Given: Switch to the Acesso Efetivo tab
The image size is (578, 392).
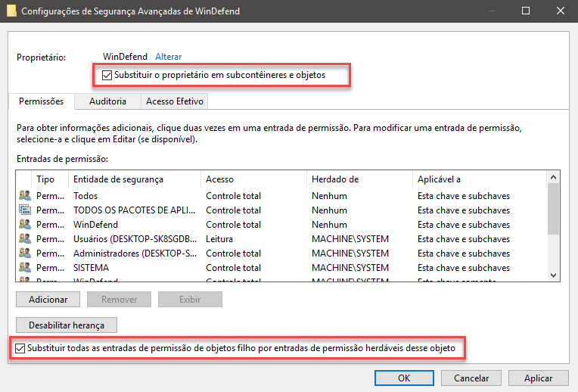Looking at the screenshot, I should [174, 101].
